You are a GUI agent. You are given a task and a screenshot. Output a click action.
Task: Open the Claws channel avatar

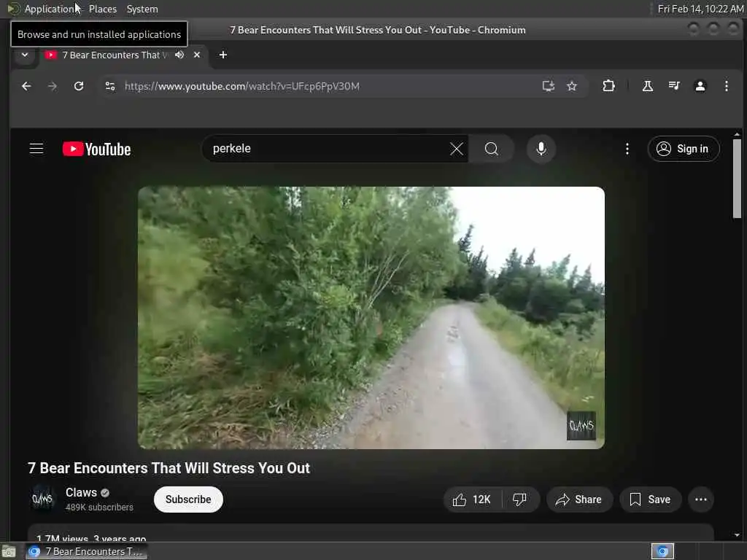tap(42, 499)
